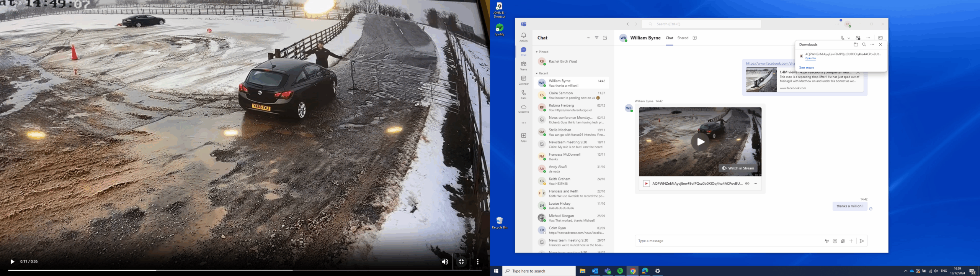The width and height of the screenshot is (980, 276).
Task: Filter the chat list
Action: coord(596,38)
